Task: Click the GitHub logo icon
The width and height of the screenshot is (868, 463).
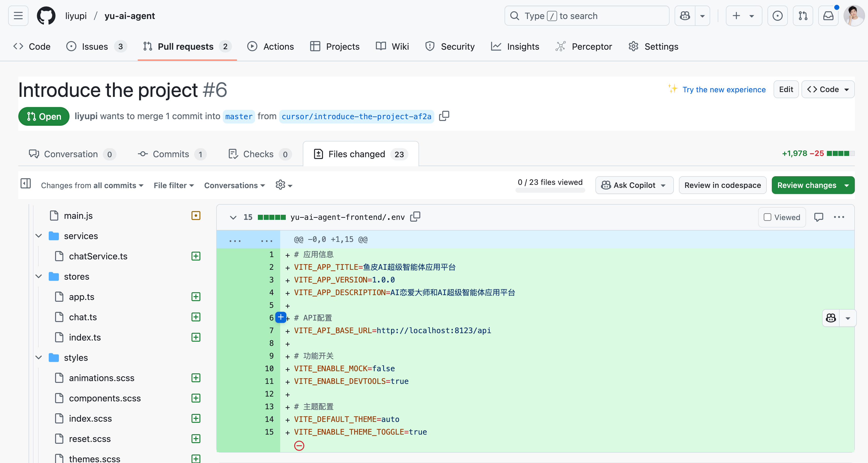Action: click(46, 16)
